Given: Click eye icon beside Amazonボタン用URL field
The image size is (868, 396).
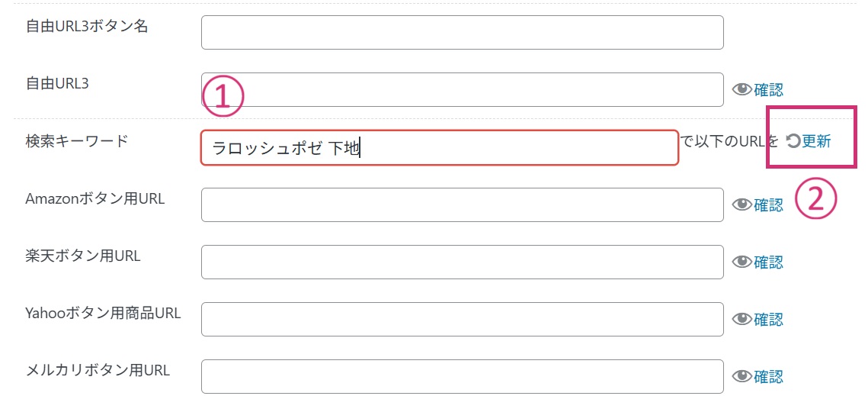Looking at the screenshot, I should click(x=741, y=204).
